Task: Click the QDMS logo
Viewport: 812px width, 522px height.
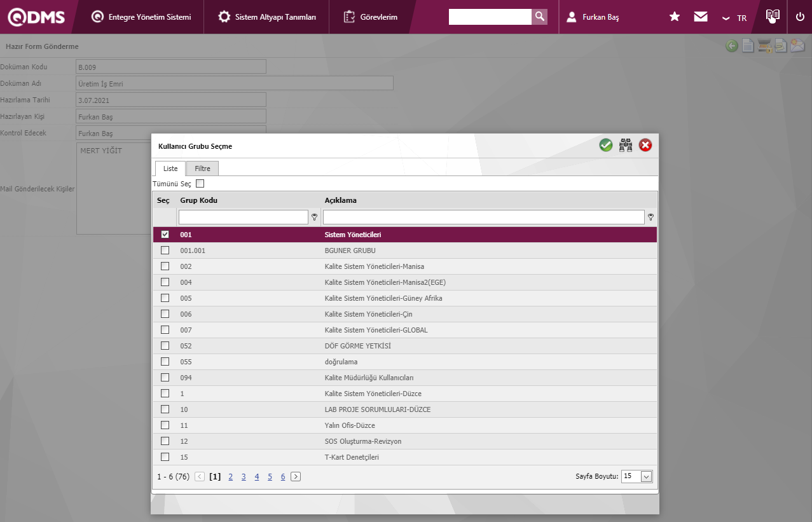Action: [x=36, y=17]
